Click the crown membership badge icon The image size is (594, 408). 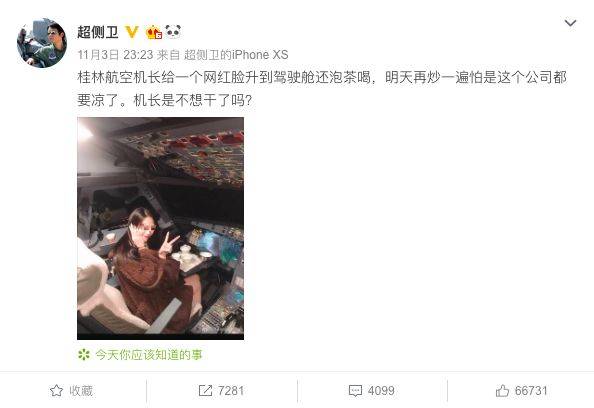(x=154, y=32)
